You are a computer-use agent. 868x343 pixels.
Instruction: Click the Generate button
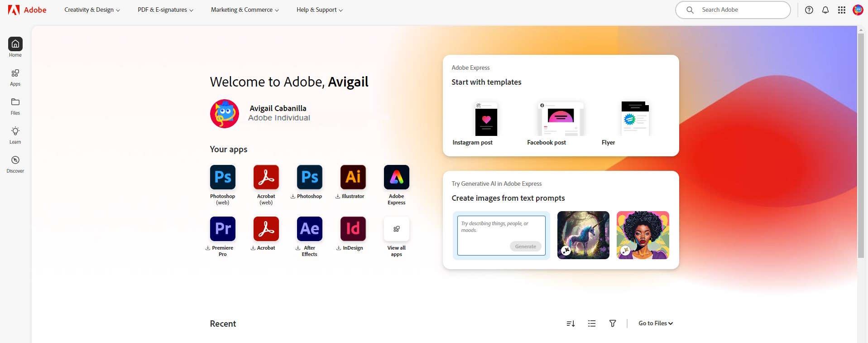525,246
